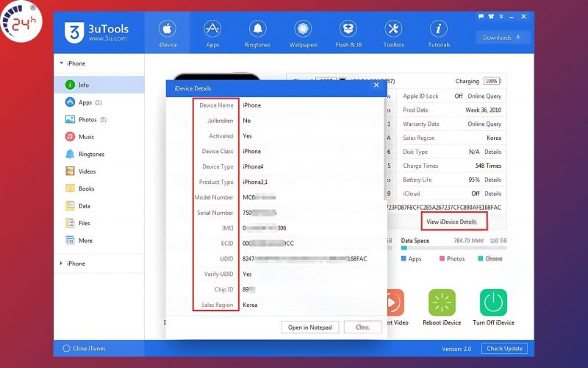Open the shirt skin icon in title bar
The width and height of the screenshot is (588, 368).
[491, 16]
